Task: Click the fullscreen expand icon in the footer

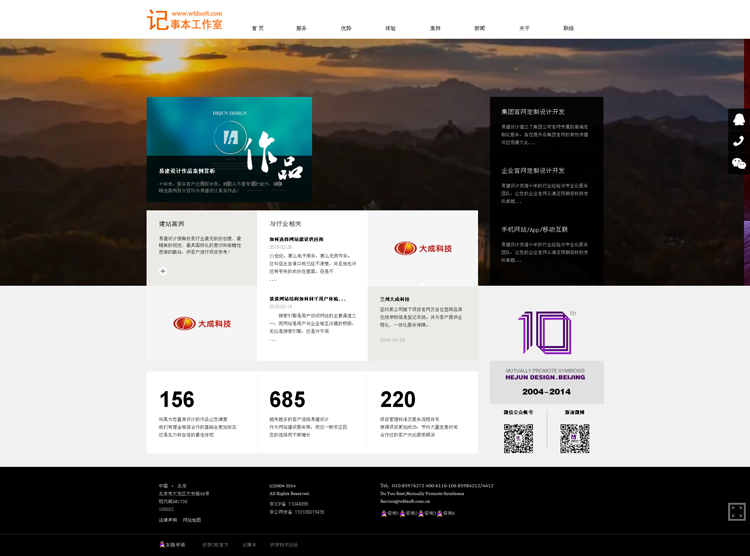Action: (x=737, y=512)
